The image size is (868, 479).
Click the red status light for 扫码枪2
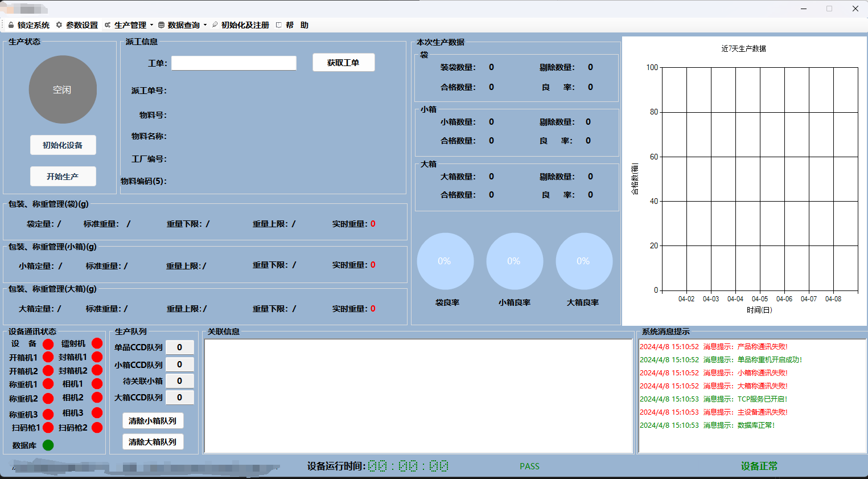coord(97,428)
